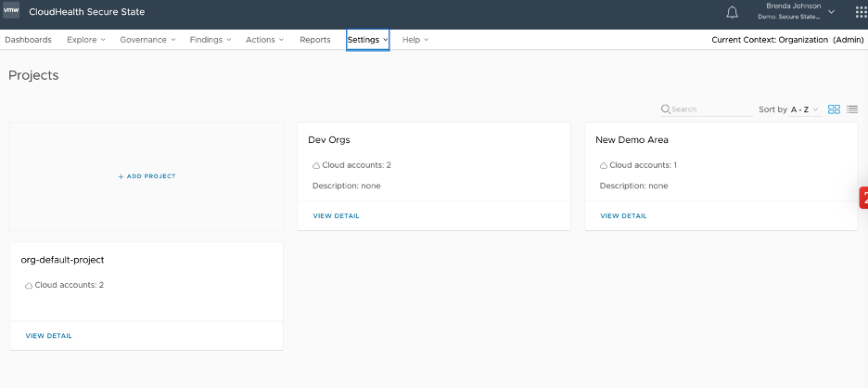Go to the Reports page

click(x=315, y=40)
